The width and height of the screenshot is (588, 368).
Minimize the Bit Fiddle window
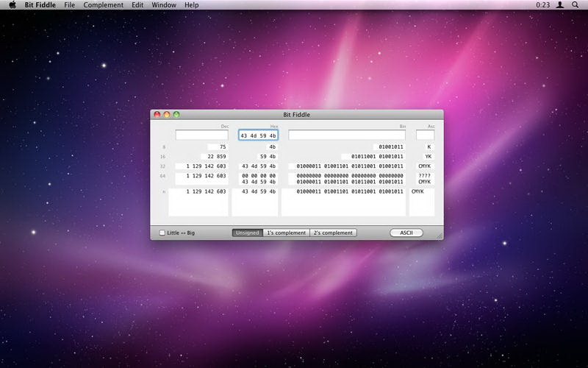pos(167,114)
